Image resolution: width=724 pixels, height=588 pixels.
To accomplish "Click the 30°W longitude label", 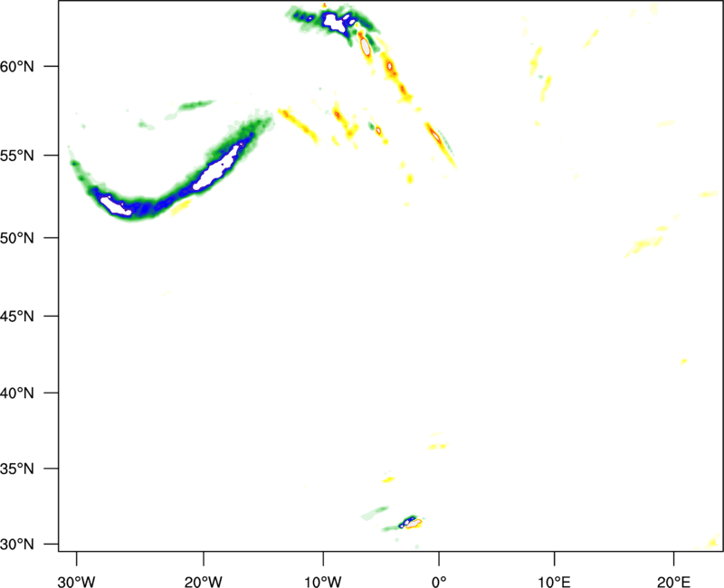I will pyautogui.click(x=76, y=582).
